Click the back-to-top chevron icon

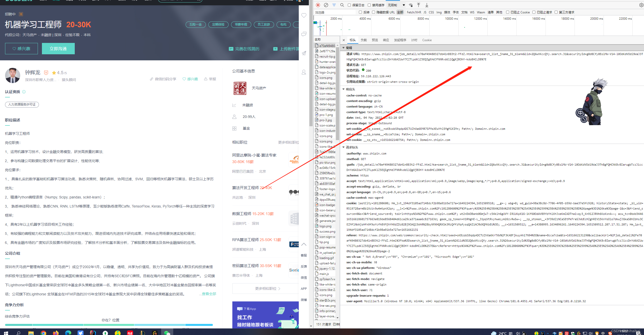304,244
